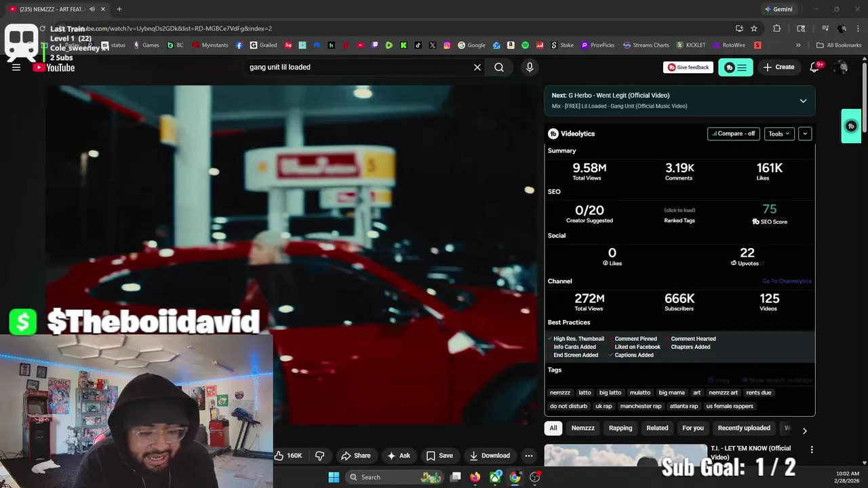Select the Nemzzz filter chip
Viewport: 868px width, 488px height.
(583, 428)
